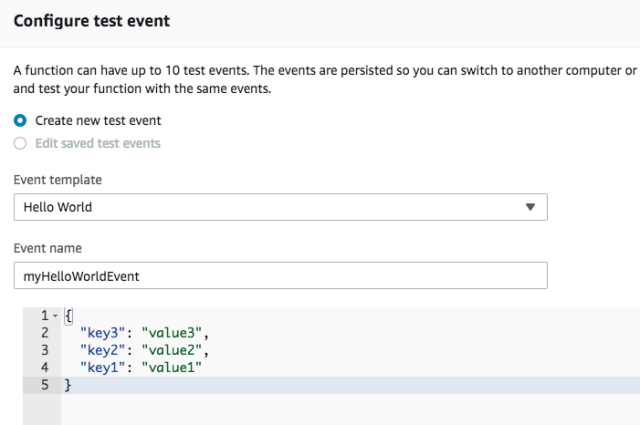This screenshot has width=640, height=425.
Task: Select the "Edit saved test events" option
Action: point(20,143)
